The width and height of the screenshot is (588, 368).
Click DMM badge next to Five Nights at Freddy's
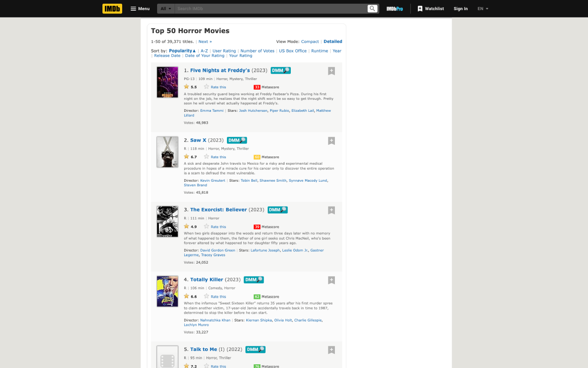281,70
